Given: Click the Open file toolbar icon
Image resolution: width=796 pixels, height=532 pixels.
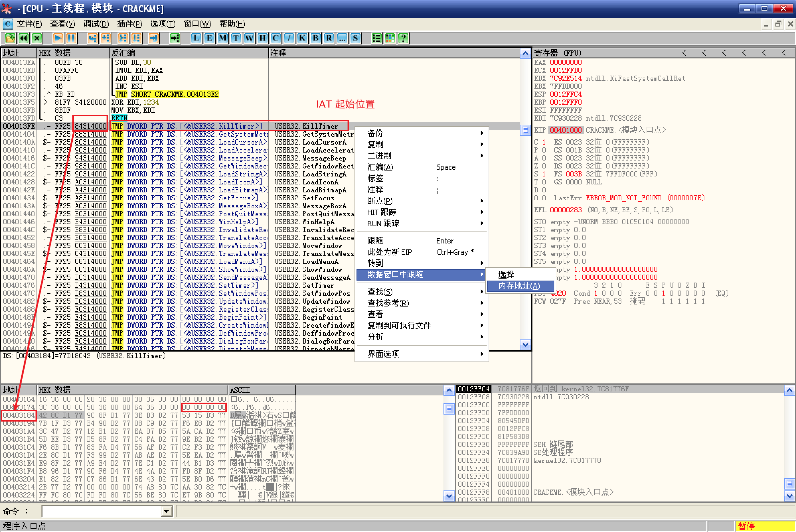Looking at the screenshot, I should [10, 38].
